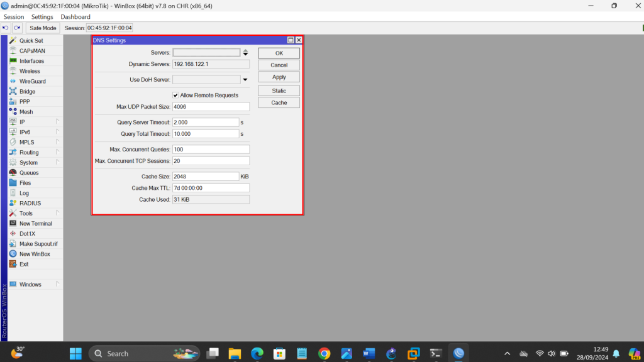Uncheck Allow Remote Requests checkbox

point(176,96)
